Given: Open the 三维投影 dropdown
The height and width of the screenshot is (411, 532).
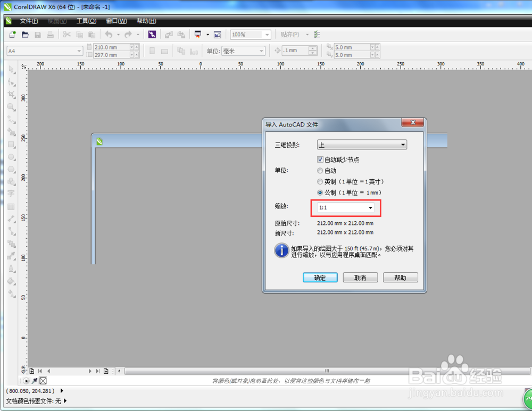Looking at the screenshot, I should tap(362, 145).
